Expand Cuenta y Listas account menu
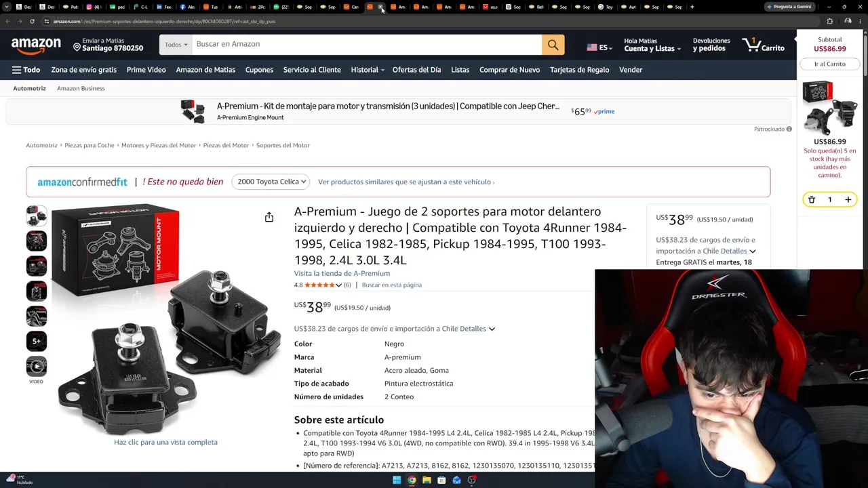 click(652, 45)
